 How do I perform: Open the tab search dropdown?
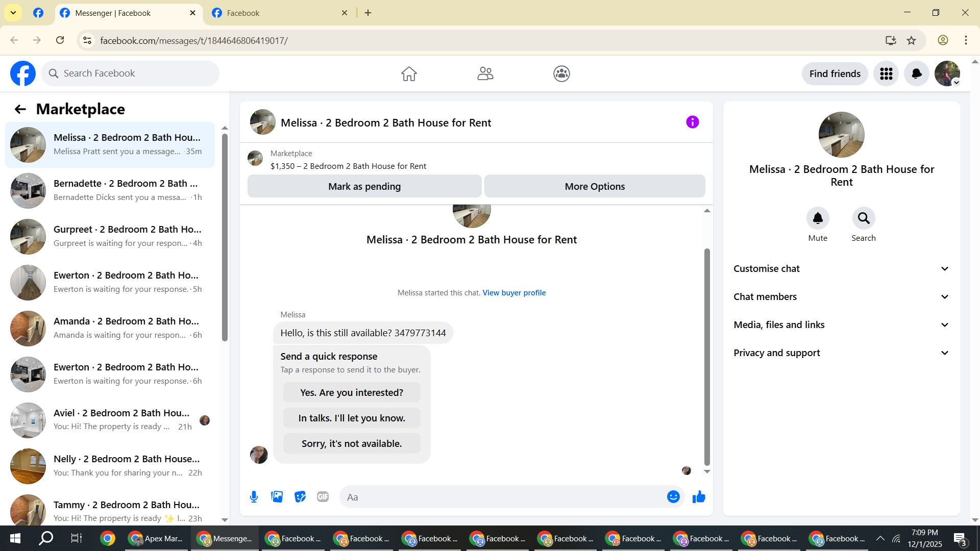(x=13, y=13)
